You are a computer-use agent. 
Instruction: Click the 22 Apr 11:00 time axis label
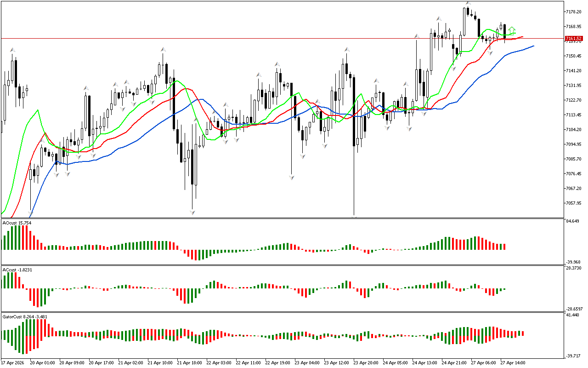(x=248, y=362)
